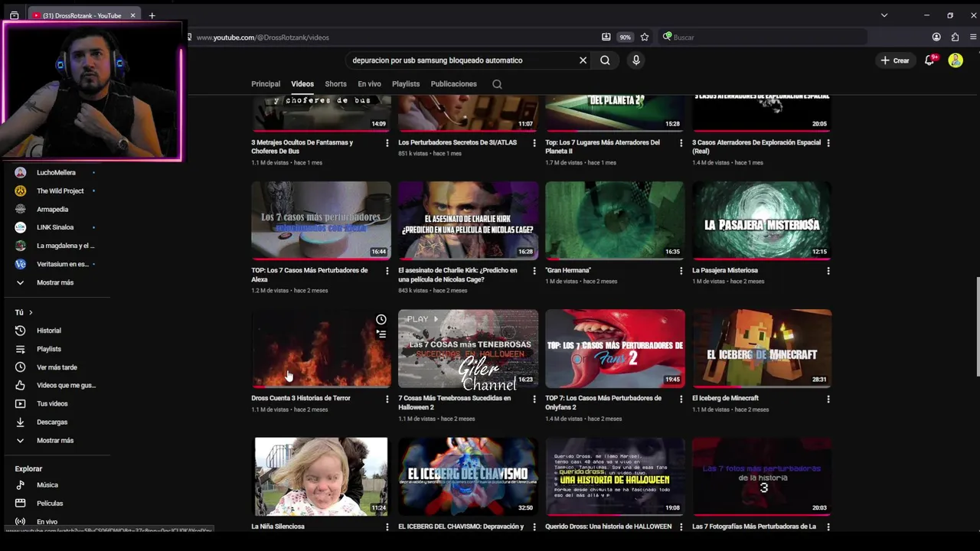
Task: Open title Dross Cuenta 3 Historias de Terror
Action: coord(301,398)
